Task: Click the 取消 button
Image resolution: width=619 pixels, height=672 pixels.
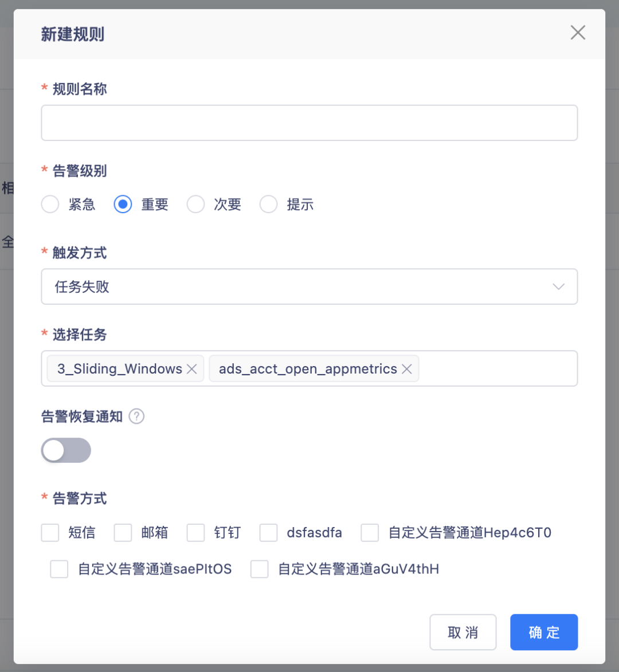Action: (x=463, y=632)
